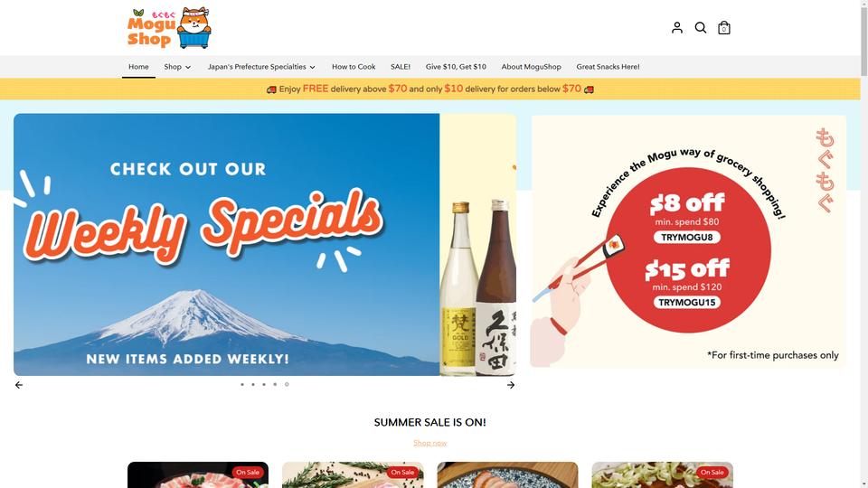Expand the Shop dropdown menu
Image resolution: width=868 pixels, height=488 pixels.
tap(177, 67)
